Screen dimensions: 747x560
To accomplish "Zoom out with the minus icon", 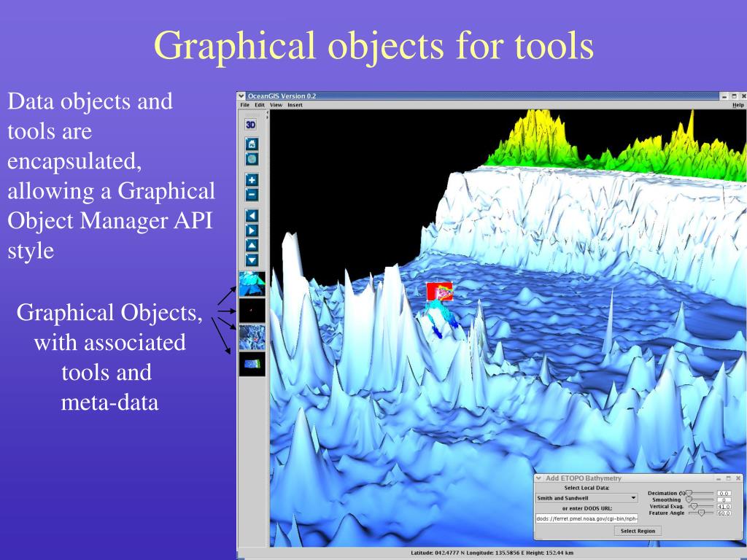I will coord(252,194).
